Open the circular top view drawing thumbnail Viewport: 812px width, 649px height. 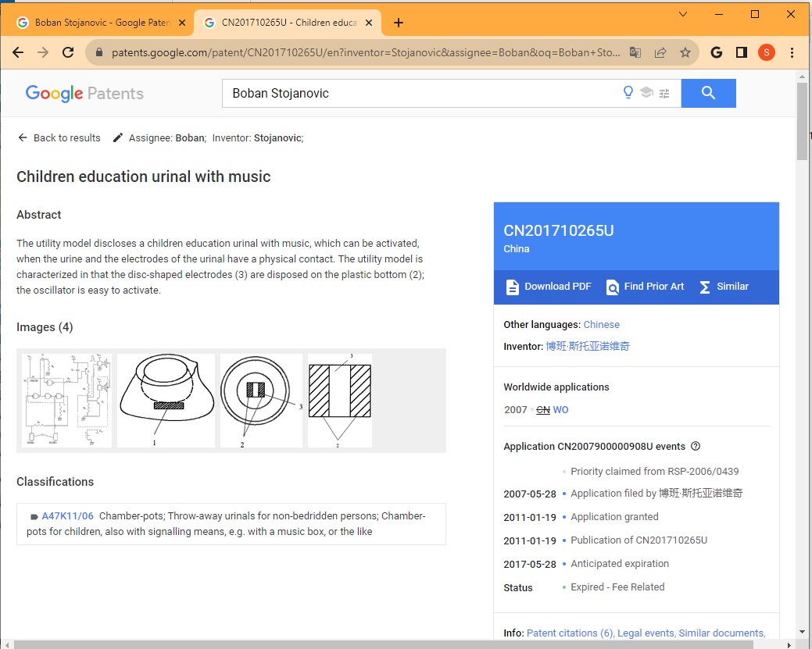pos(261,401)
